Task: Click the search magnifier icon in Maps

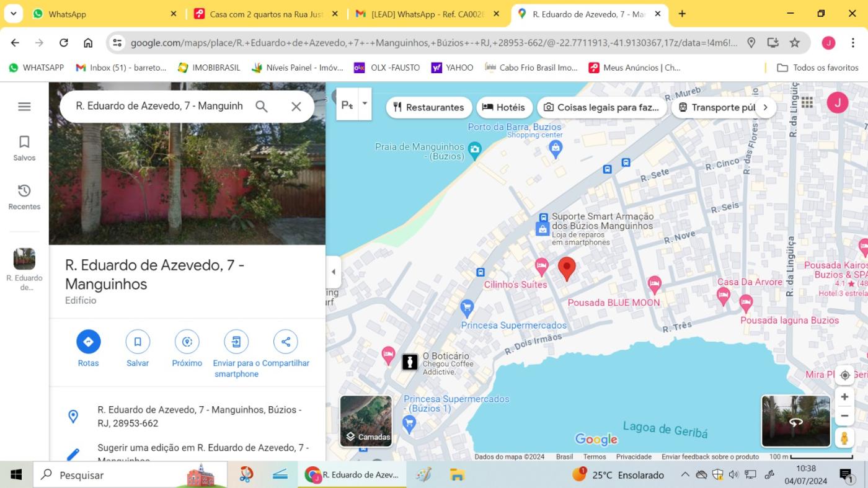Action: [x=262, y=107]
